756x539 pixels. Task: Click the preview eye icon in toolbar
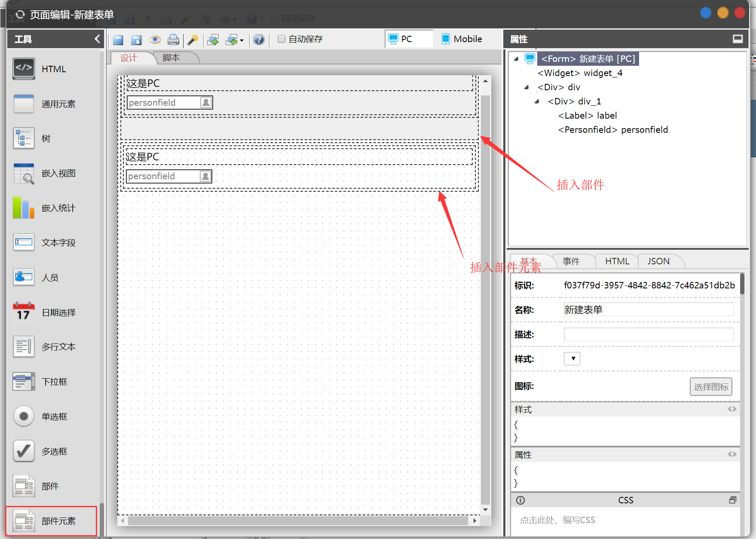155,40
